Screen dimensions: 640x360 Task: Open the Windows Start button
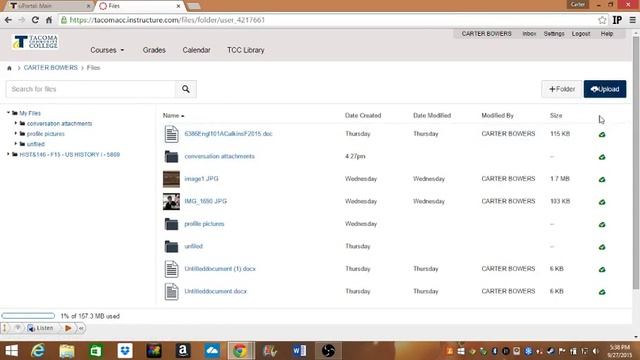(x=11, y=351)
